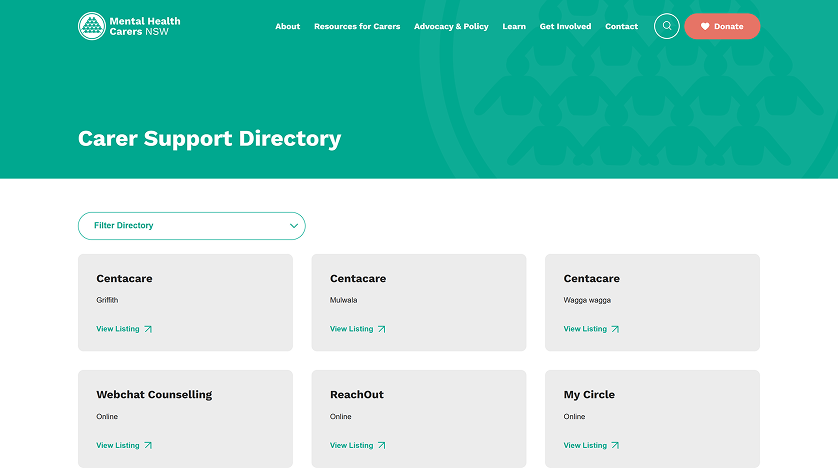View Listing for ReachOut

tap(358, 445)
